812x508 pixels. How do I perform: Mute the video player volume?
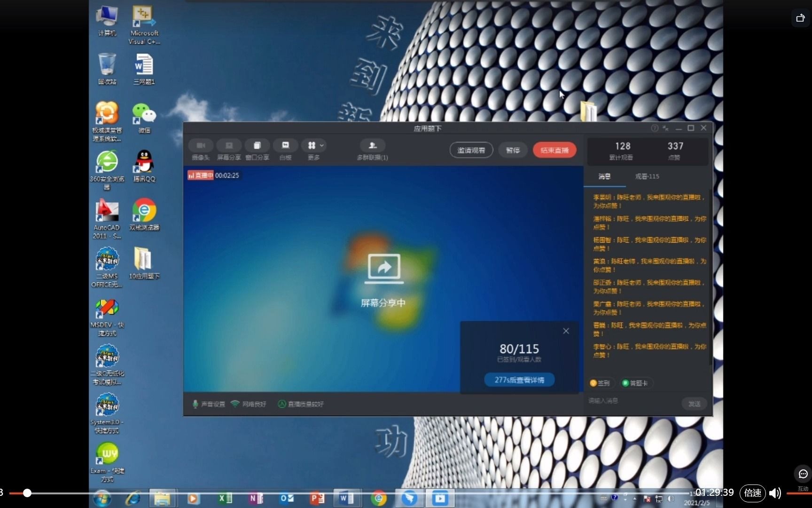(x=775, y=493)
